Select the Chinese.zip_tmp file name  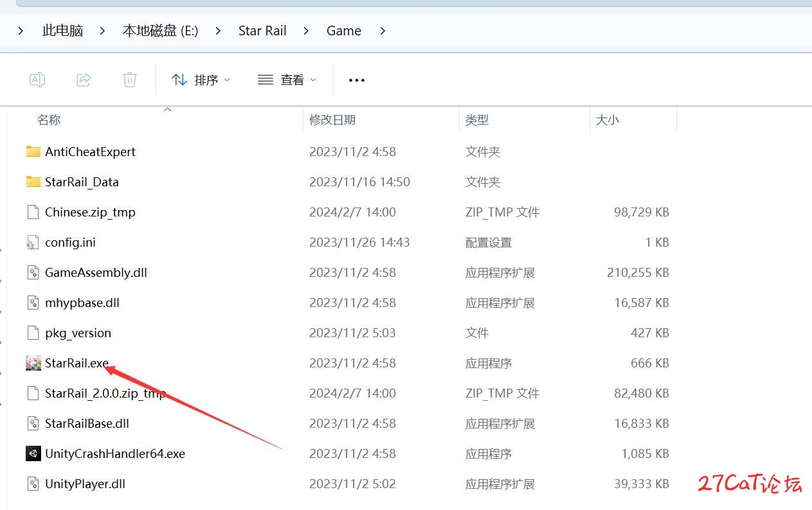(x=90, y=212)
